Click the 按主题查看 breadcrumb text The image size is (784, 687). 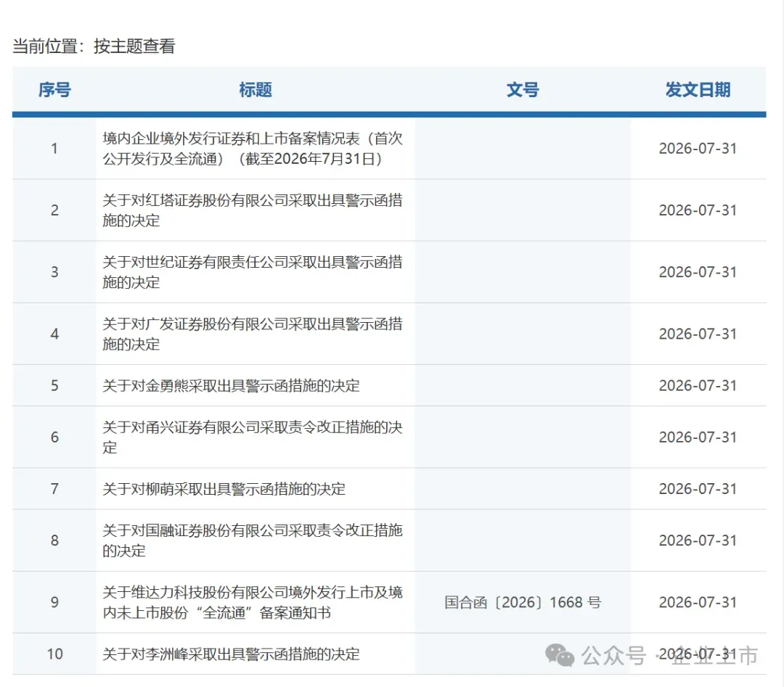(134, 46)
